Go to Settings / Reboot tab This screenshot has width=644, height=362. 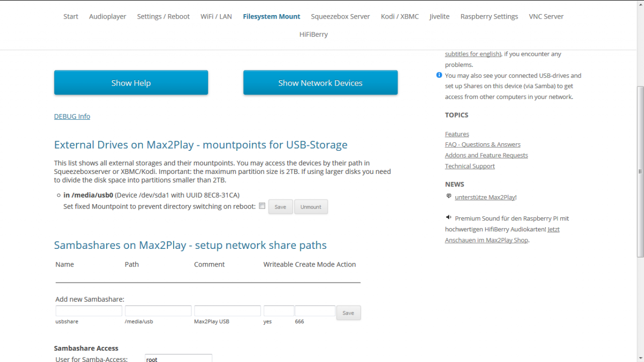(163, 17)
